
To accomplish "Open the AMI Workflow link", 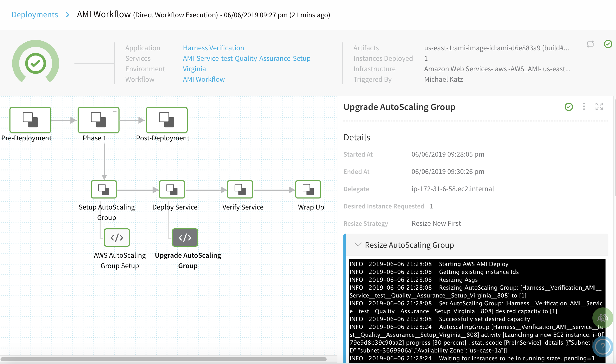I will coord(204,79).
